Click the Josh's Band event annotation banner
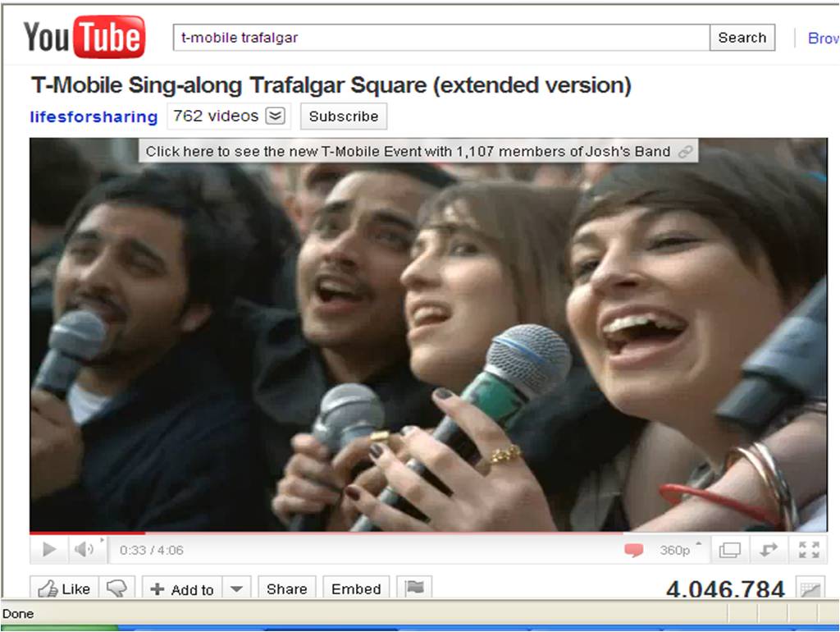Image resolution: width=840 pixels, height=632 pixels. point(418,151)
